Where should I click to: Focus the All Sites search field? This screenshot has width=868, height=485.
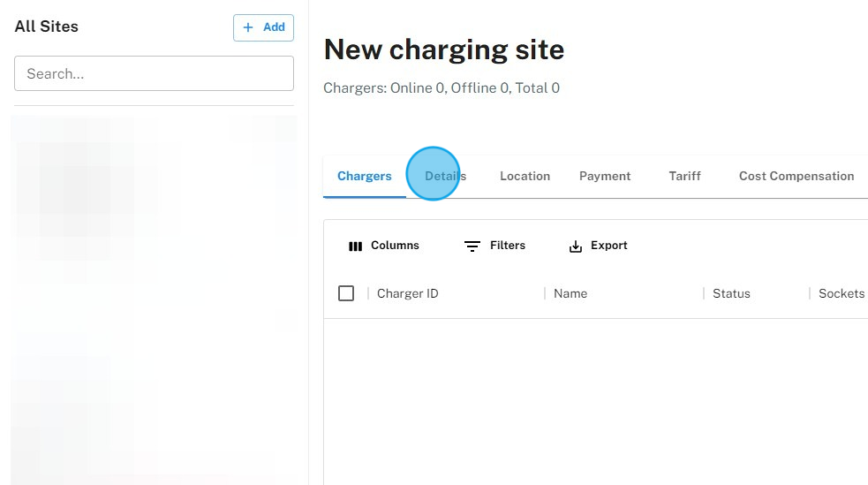[x=154, y=73]
